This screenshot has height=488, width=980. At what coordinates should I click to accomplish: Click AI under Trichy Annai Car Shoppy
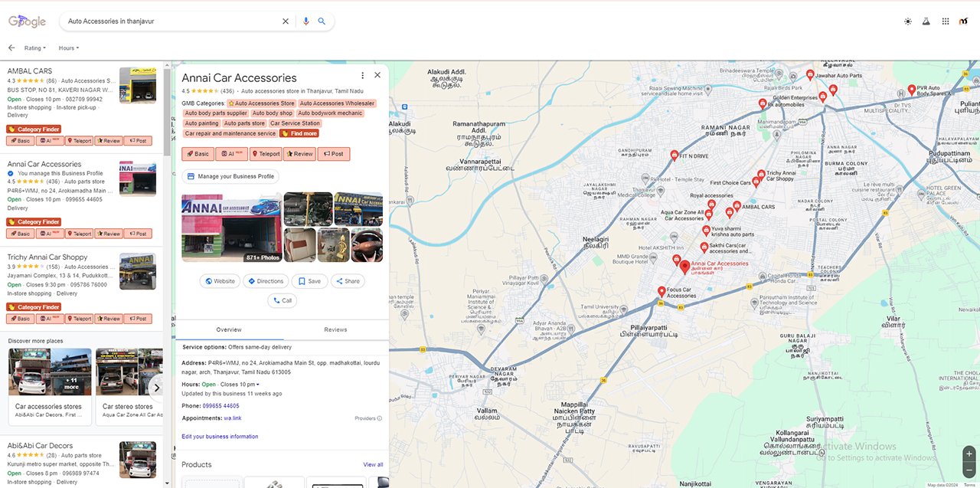pos(51,319)
